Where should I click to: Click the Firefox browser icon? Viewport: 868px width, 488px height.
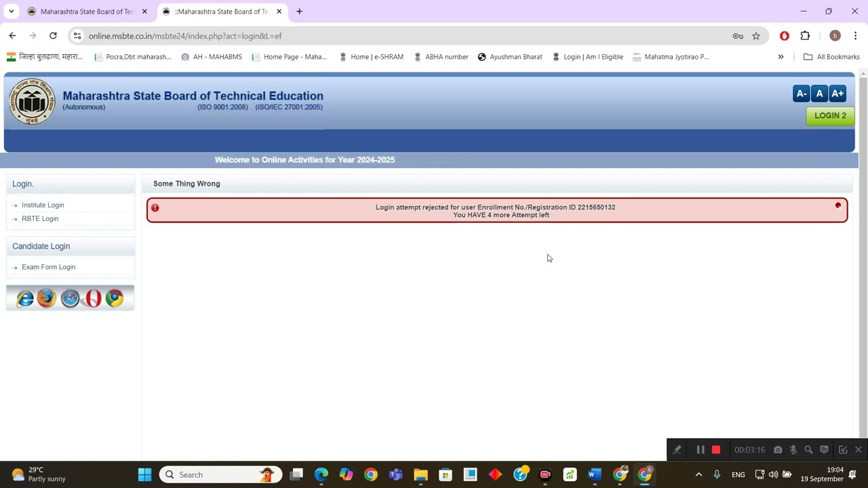tap(47, 298)
